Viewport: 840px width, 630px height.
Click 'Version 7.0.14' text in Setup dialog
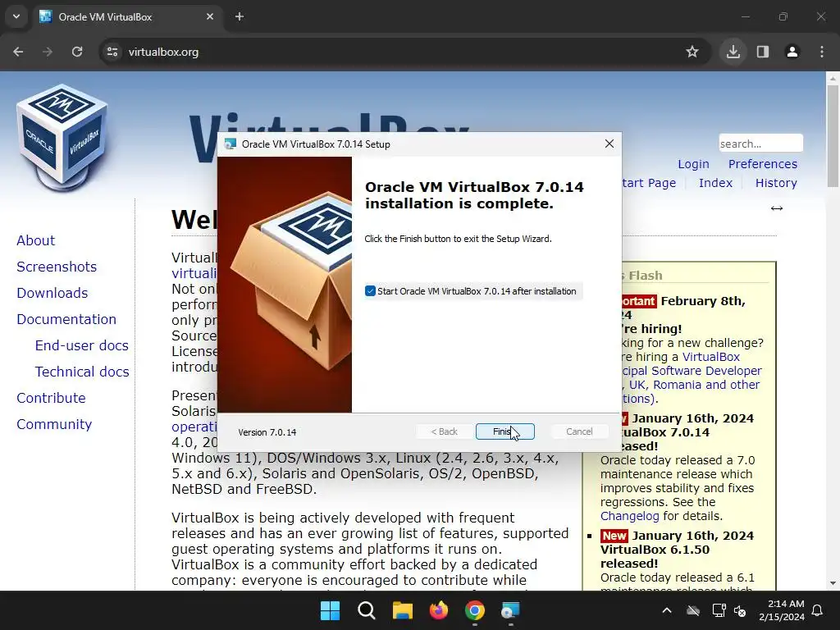click(267, 432)
